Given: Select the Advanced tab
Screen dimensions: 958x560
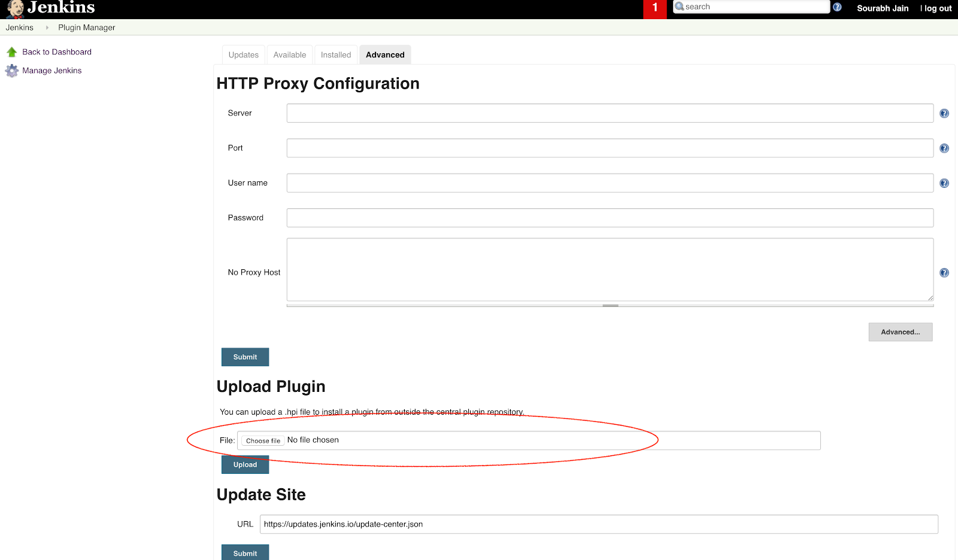Looking at the screenshot, I should coord(385,54).
